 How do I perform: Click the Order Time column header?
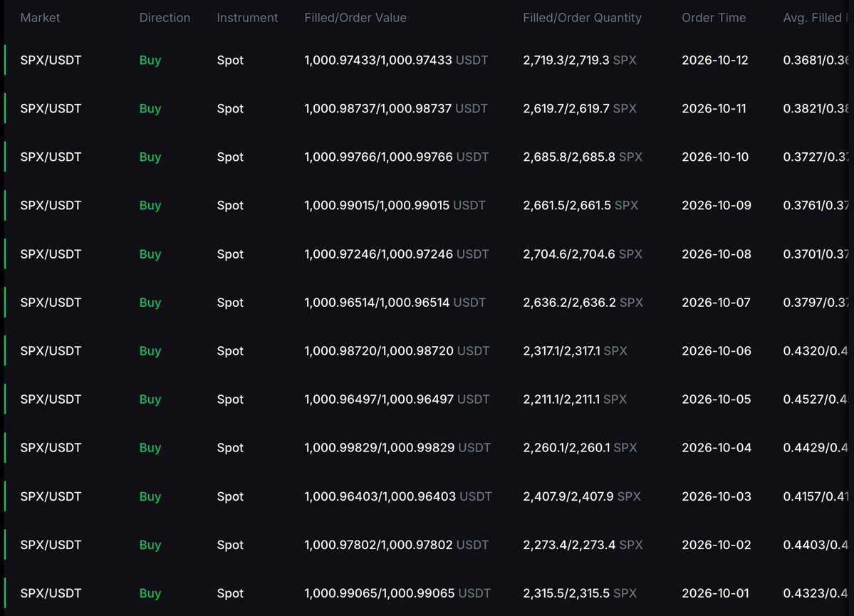tap(714, 17)
